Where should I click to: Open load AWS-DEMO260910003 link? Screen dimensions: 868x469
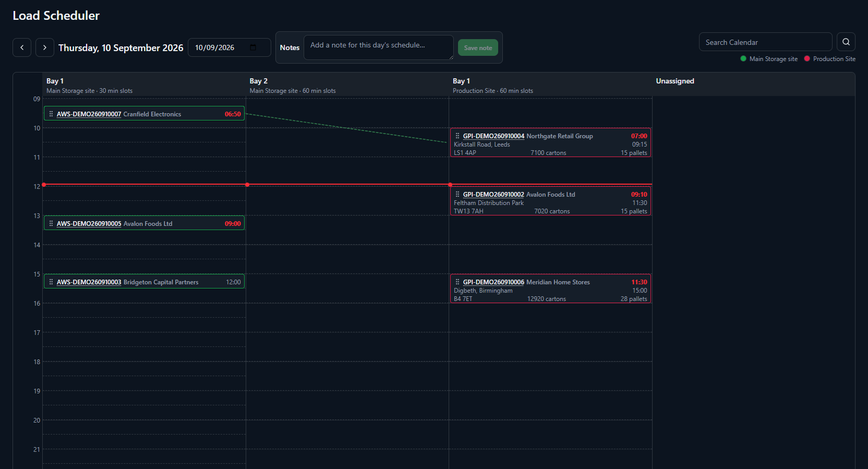(89, 282)
